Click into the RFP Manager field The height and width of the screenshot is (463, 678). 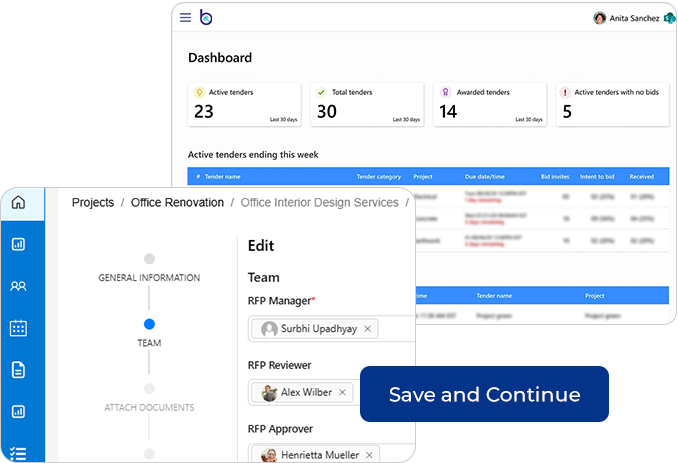tap(331, 329)
